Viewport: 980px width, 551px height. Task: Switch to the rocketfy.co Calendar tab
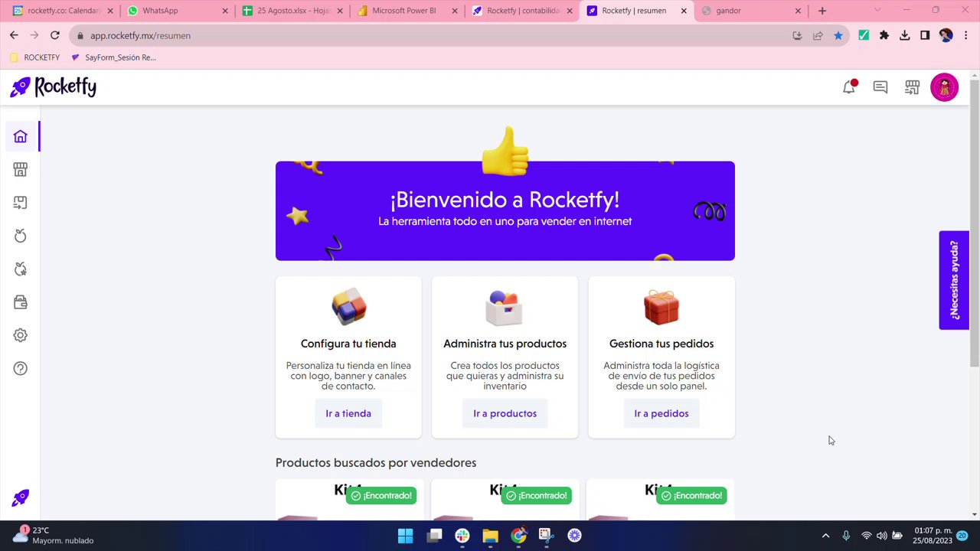click(x=60, y=11)
